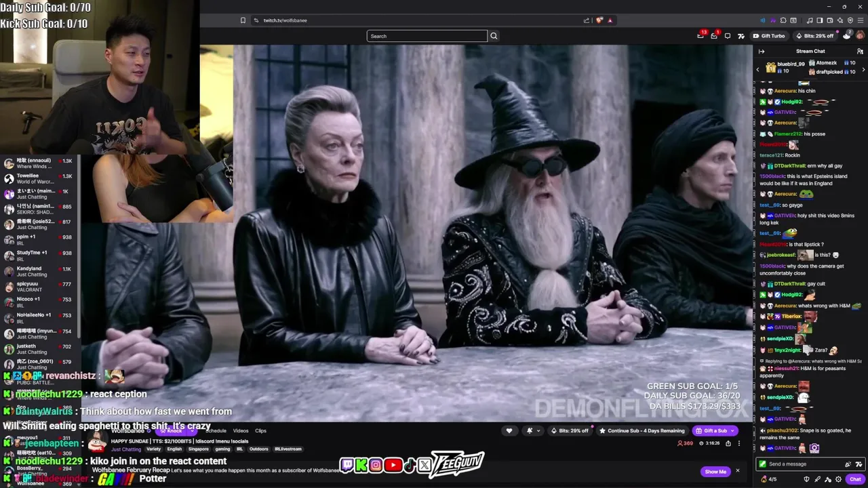
Task: Open chat settings gear icon
Action: (838, 479)
